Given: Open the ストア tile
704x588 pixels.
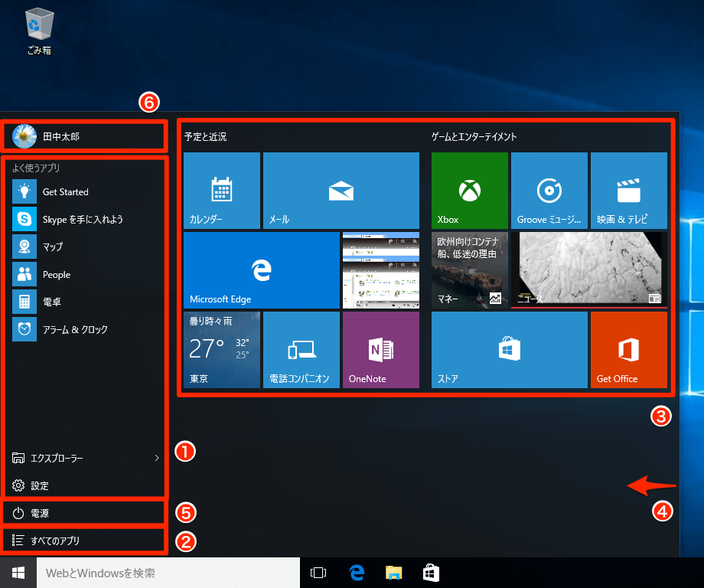Looking at the screenshot, I should click(x=509, y=349).
